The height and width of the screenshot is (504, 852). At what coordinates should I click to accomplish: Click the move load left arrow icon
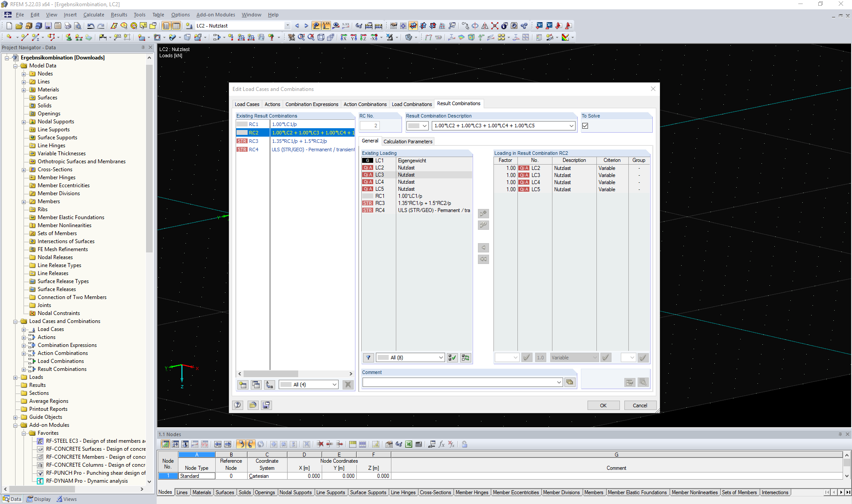pyautogui.click(x=484, y=247)
